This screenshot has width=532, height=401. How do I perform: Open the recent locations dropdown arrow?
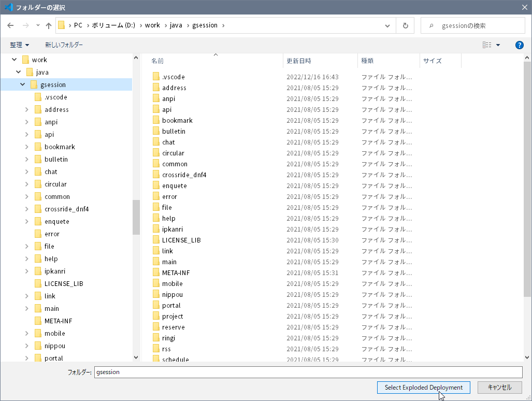pyautogui.click(x=38, y=25)
